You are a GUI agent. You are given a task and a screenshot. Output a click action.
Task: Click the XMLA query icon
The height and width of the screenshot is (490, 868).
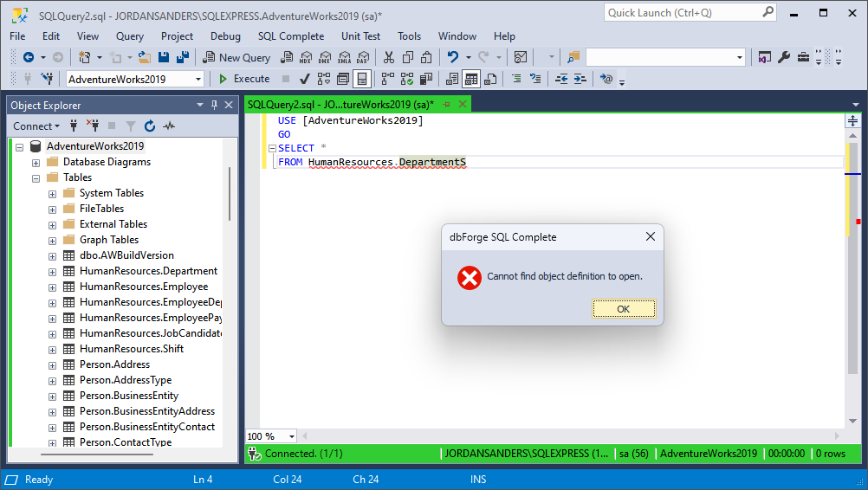click(x=344, y=57)
